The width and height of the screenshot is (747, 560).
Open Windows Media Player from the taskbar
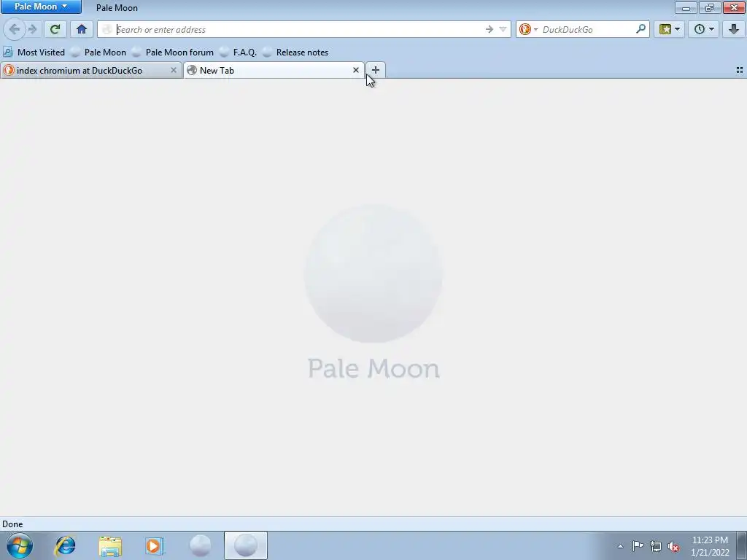155,545
